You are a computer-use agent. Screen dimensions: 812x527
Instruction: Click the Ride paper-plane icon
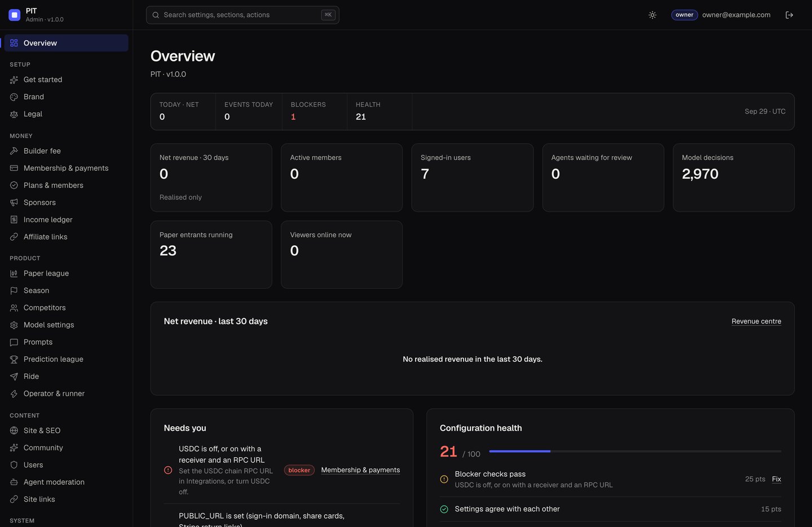[x=14, y=377]
